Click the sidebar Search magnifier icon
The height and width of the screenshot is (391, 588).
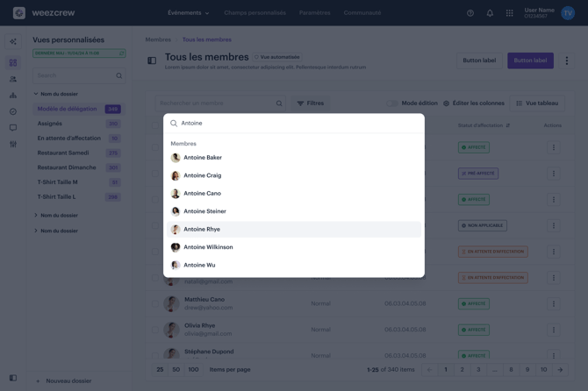point(118,75)
